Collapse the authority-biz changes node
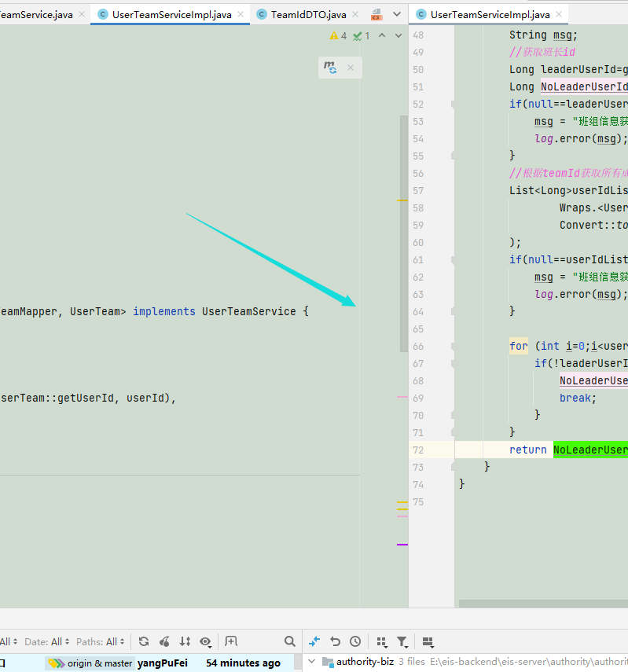The image size is (628, 672). coord(312,662)
